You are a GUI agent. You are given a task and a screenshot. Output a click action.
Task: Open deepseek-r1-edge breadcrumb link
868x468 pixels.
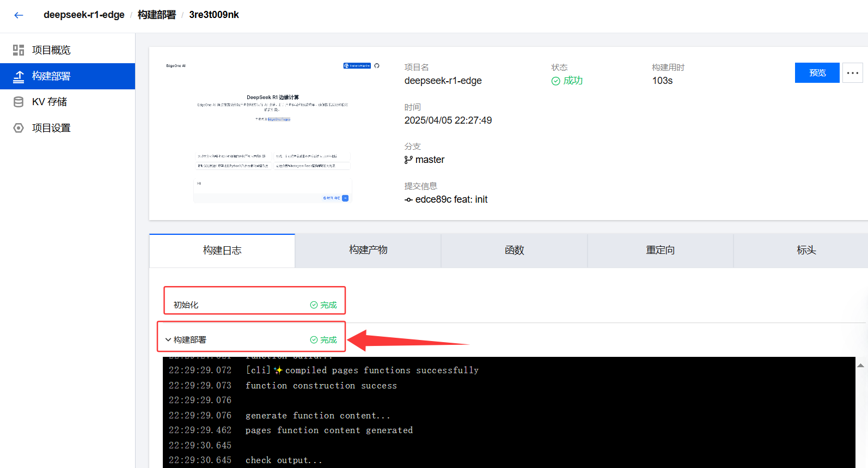(84, 15)
